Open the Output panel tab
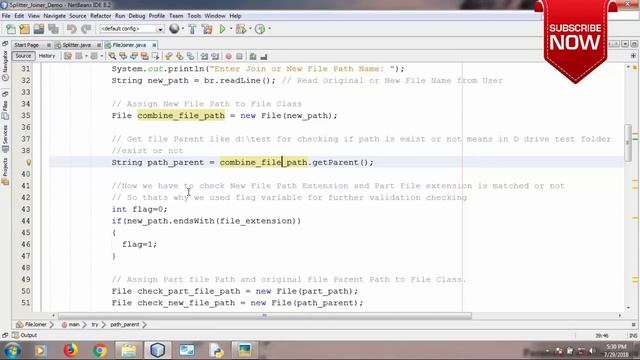The width and height of the screenshot is (640, 360). 25,335
